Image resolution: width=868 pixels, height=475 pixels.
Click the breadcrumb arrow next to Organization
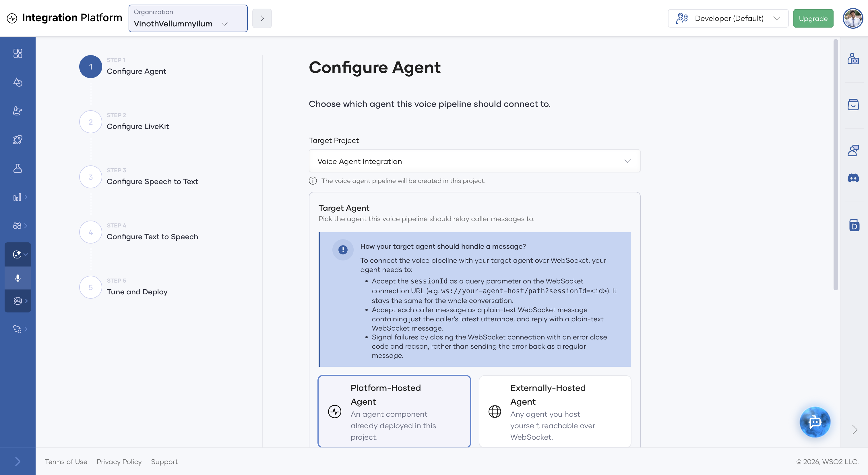coord(262,18)
